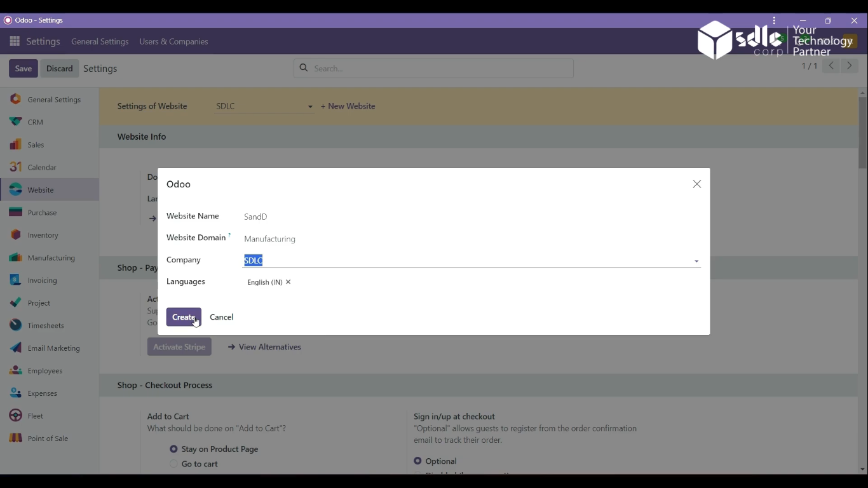Expand the Company dropdown in dialog
Image resolution: width=868 pixels, height=488 pixels.
(696, 261)
